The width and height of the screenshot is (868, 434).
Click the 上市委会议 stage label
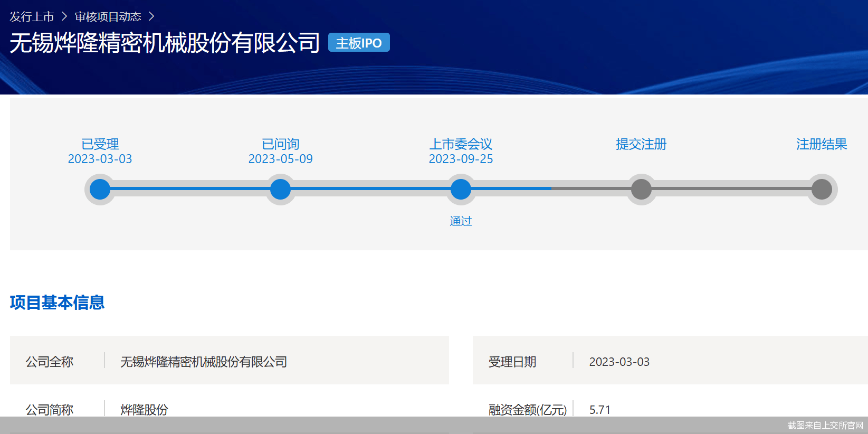point(461,144)
